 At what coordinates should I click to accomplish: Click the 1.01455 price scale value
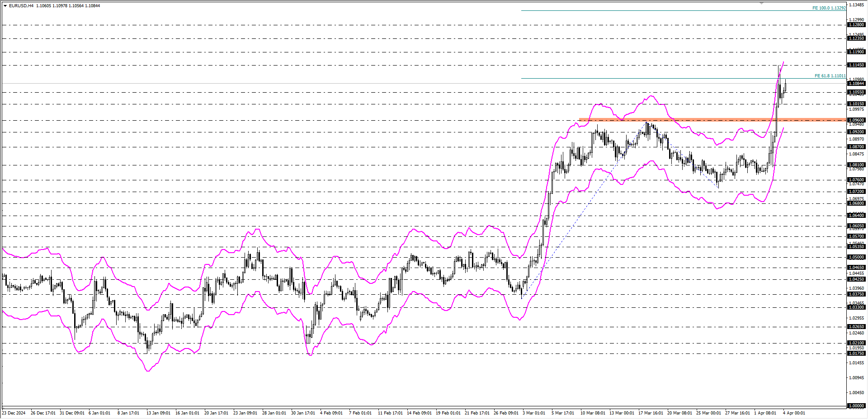coord(856,363)
